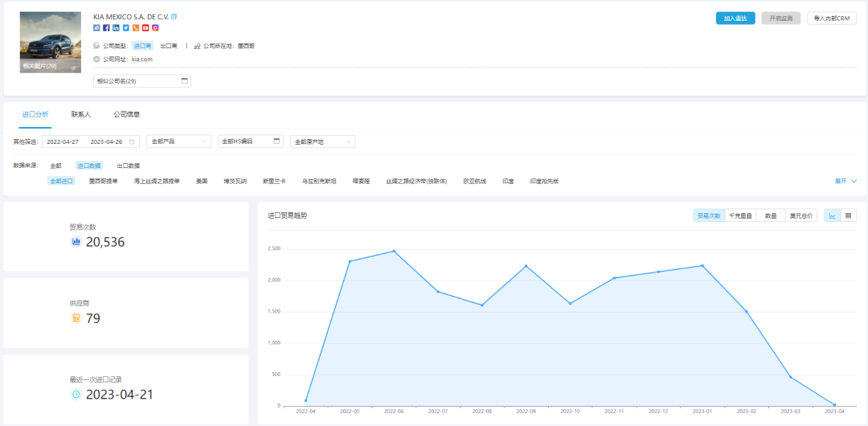
Task: Expand data sources with 展开 chevron
Action: [x=845, y=182]
